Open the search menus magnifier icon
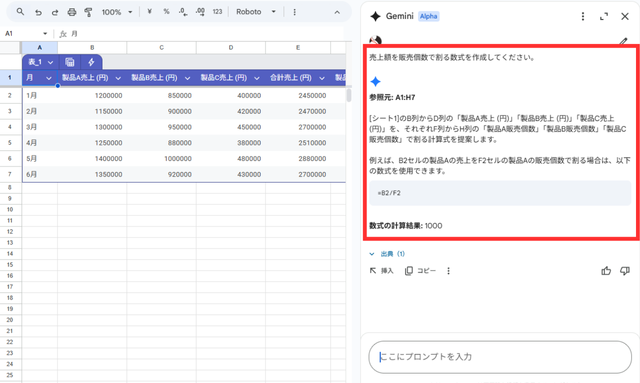This screenshot has width=640, height=383. pos(20,12)
